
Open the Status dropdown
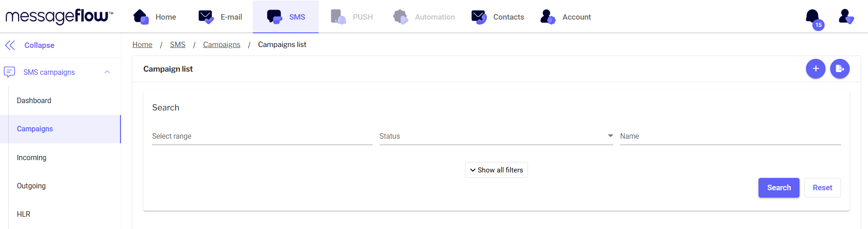click(x=496, y=136)
